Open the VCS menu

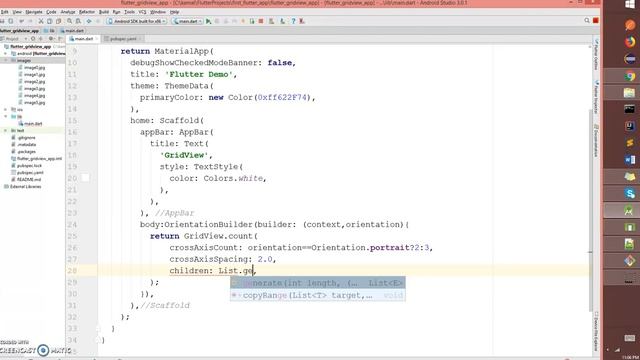pyautogui.click(x=142, y=12)
